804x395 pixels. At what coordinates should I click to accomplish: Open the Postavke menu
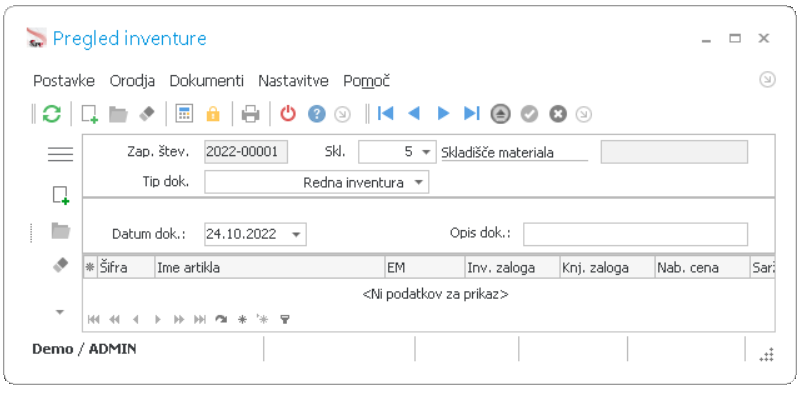coord(64,81)
